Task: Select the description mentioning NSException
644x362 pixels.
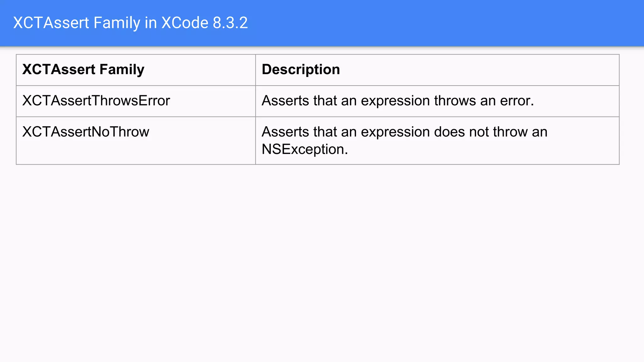Action: point(405,140)
